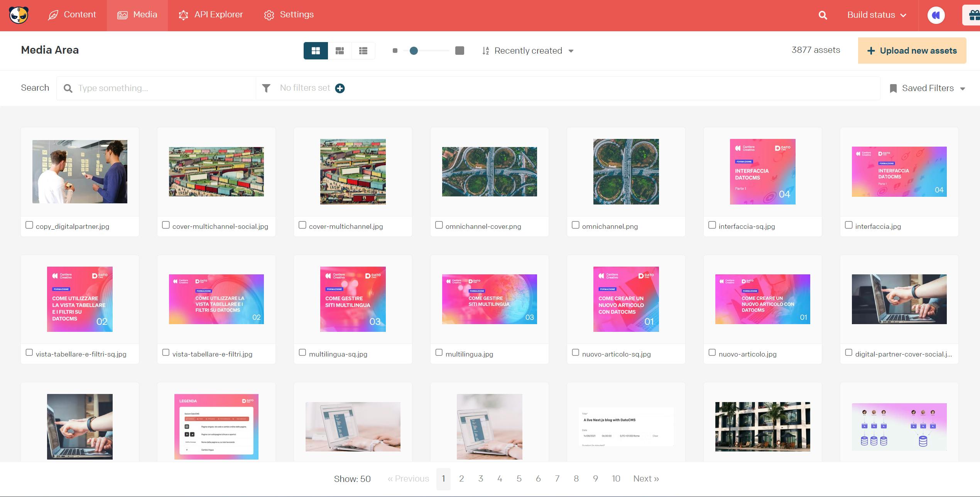The height and width of the screenshot is (497, 980).
Task: Click the panda logo in the header
Action: click(x=19, y=15)
